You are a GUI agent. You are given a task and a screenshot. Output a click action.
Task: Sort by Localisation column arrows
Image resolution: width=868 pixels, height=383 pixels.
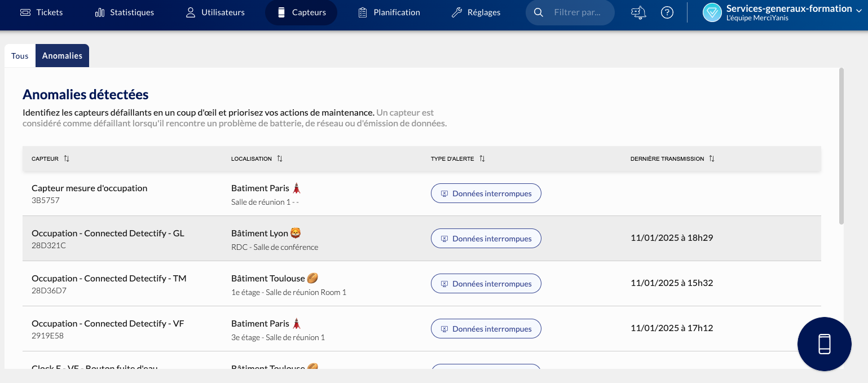(x=280, y=159)
